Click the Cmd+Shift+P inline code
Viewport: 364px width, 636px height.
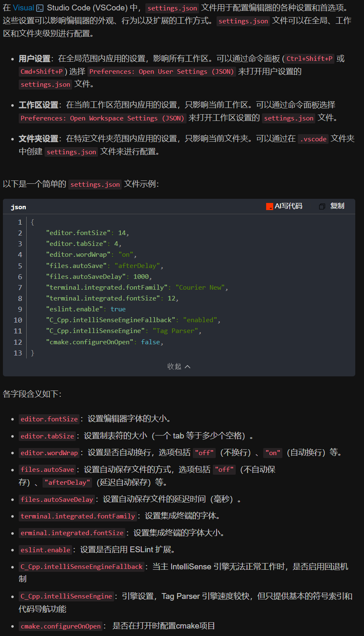pyautogui.click(x=42, y=72)
